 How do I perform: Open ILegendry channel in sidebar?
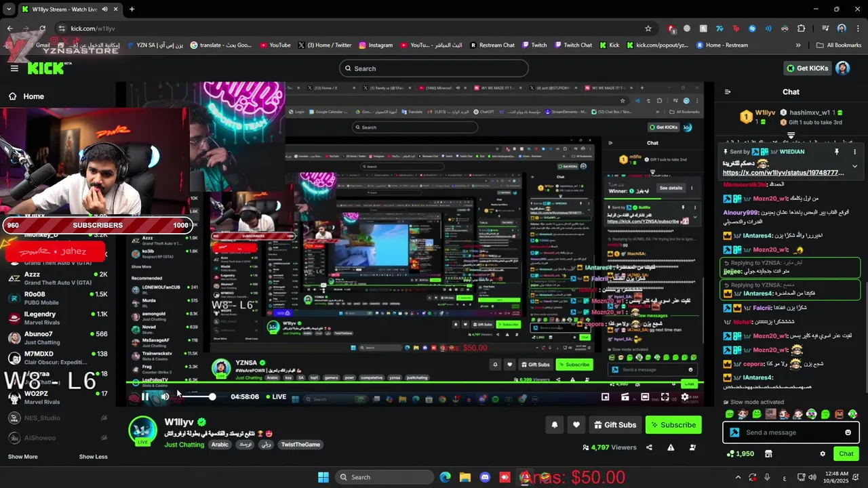(x=58, y=318)
